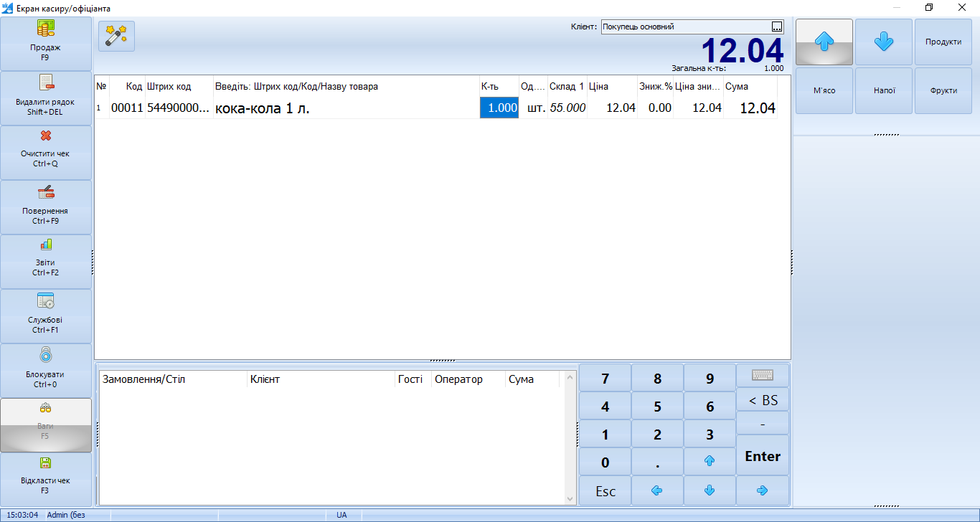This screenshot has width=980, height=522.
Task: Click the Штрих код column header
Action: point(179,86)
